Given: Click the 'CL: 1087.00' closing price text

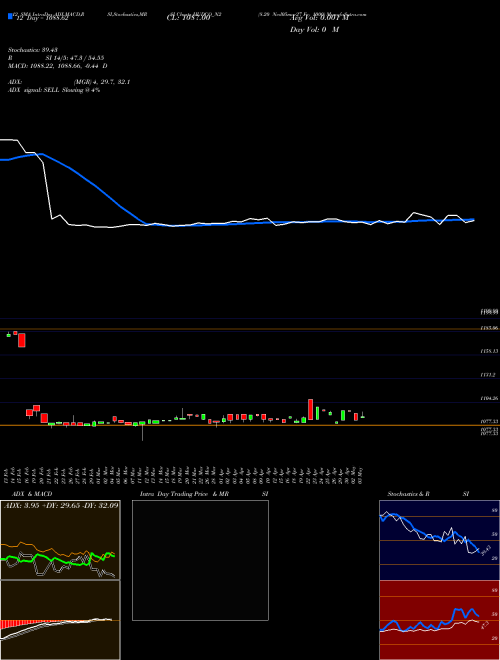Looking at the screenshot, I should click(x=188, y=19).
